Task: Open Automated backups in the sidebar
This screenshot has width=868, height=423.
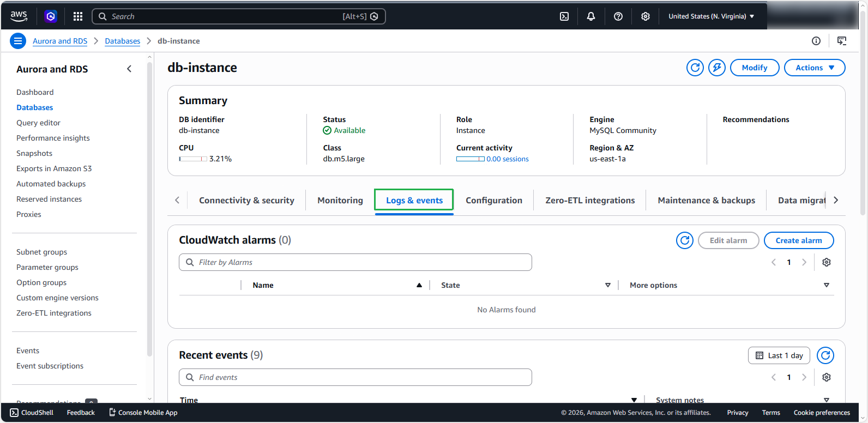Action: point(51,184)
